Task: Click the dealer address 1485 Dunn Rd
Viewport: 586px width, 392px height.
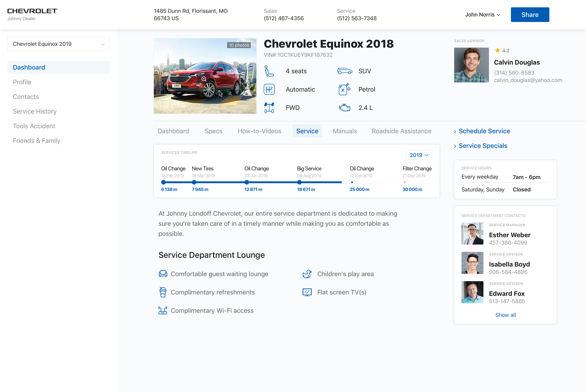Action: [191, 14]
